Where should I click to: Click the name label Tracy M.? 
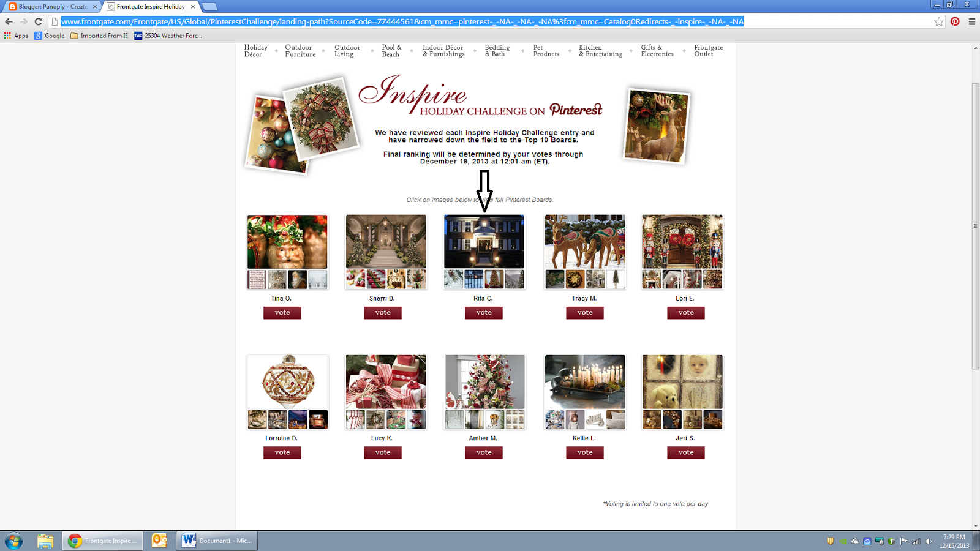tap(584, 299)
